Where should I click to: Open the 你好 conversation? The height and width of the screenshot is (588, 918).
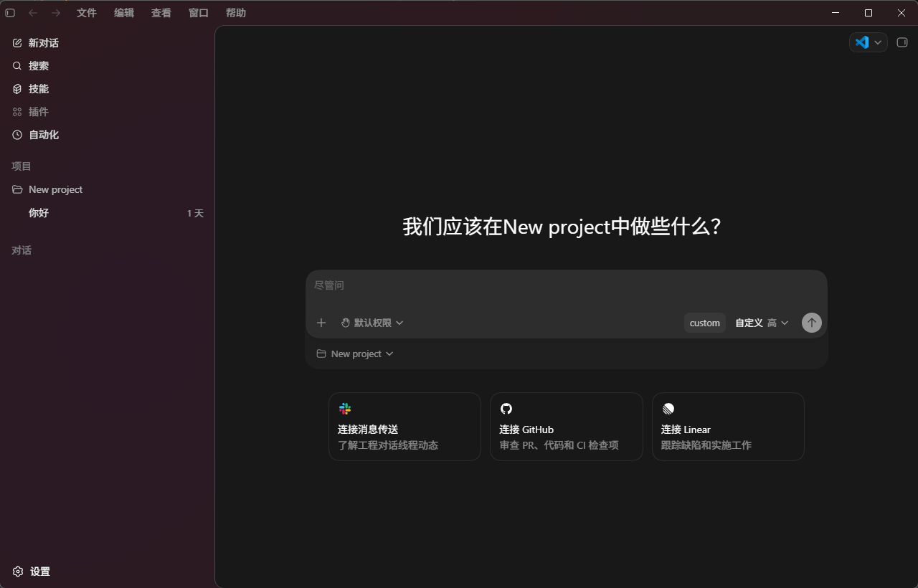[108, 213]
